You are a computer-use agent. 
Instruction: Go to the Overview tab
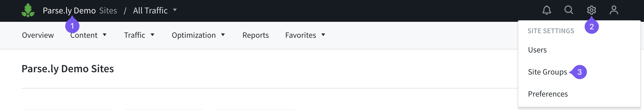click(x=38, y=35)
